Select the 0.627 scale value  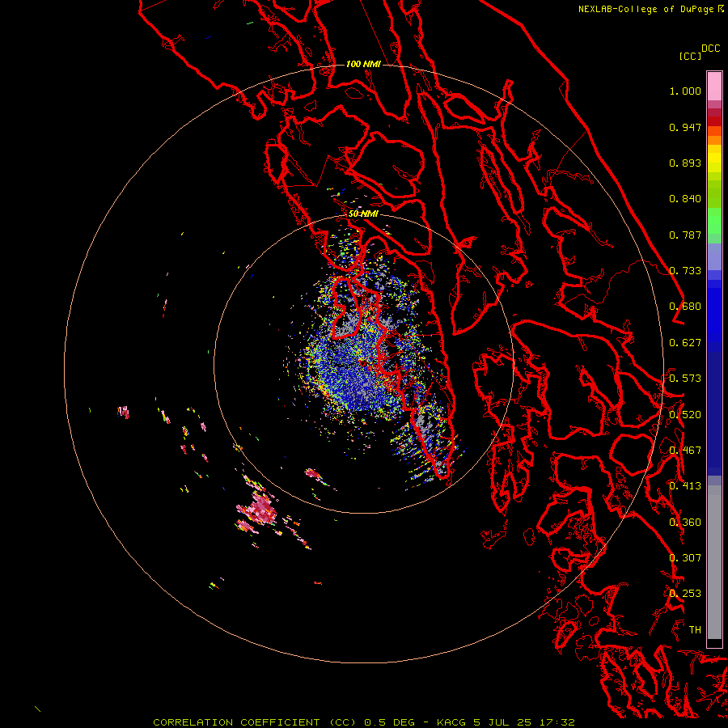click(x=685, y=343)
